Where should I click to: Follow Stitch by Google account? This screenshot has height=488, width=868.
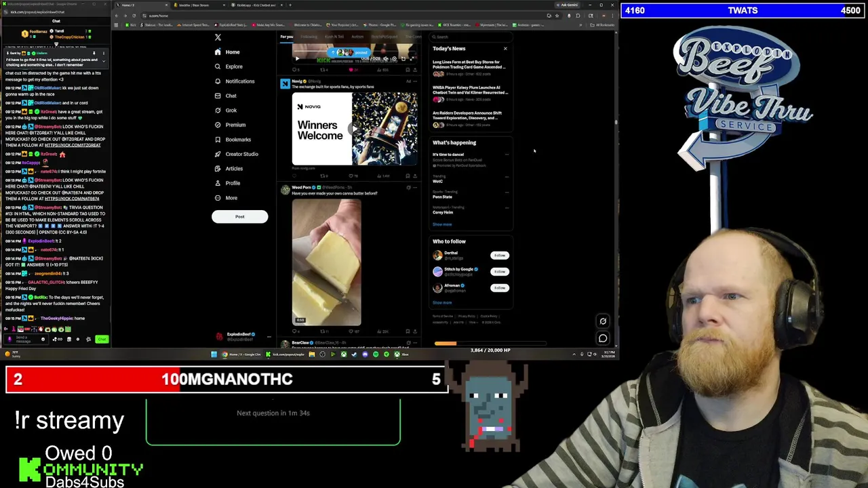[500, 272]
